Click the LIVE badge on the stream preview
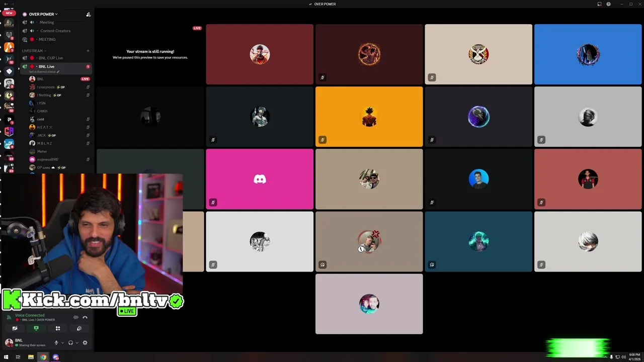The image size is (644, 362). click(197, 28)
